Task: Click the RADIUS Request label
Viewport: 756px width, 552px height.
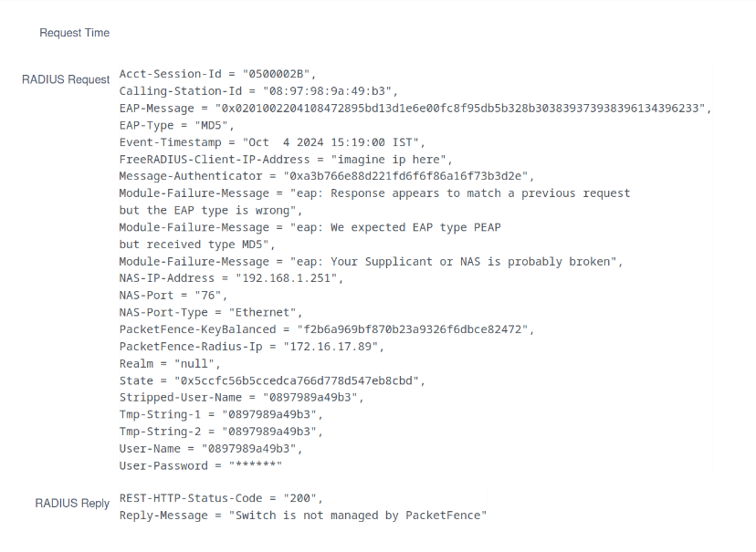Action: [x=66, y=79]
